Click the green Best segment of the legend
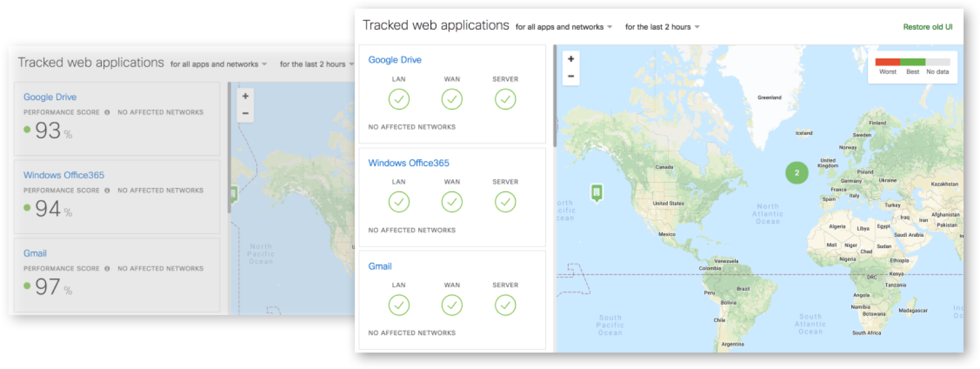Screen dimensions: 980x369 coord(913,62)
